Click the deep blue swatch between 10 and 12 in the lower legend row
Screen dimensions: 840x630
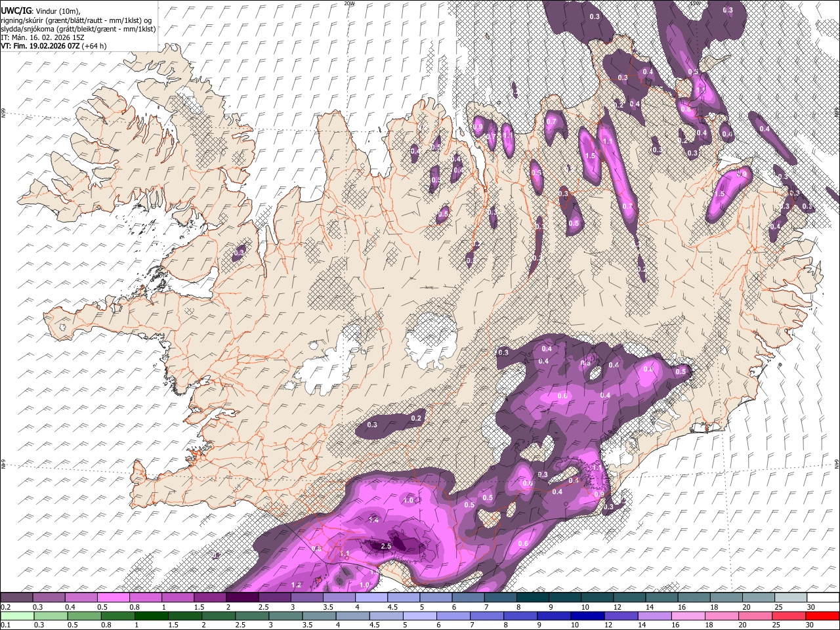587,616
